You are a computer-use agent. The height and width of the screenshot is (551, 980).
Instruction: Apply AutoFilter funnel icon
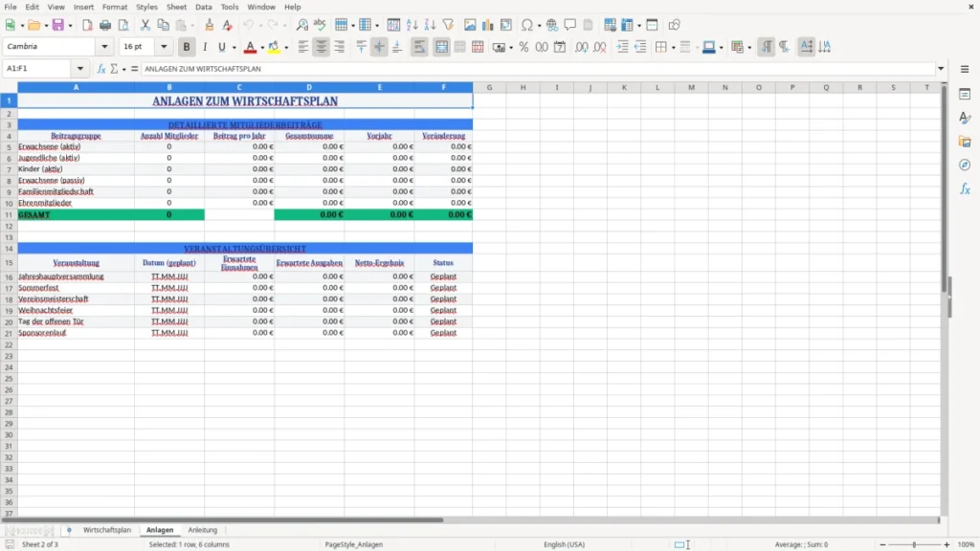(448, 25)
